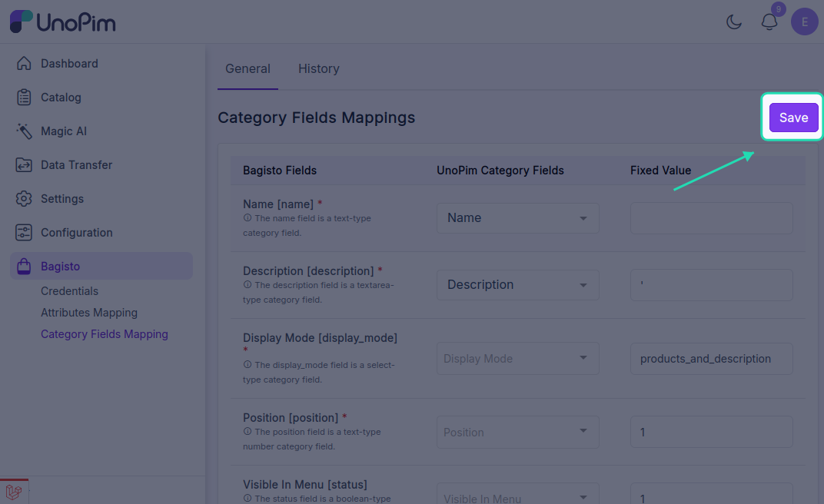Go to Credentials submenu link
This screenshot has height=504, width=824.
point(69,291)
